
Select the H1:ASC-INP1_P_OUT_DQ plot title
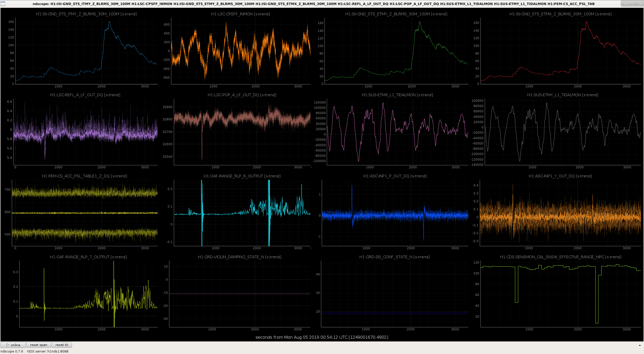[x=395, y=176]
